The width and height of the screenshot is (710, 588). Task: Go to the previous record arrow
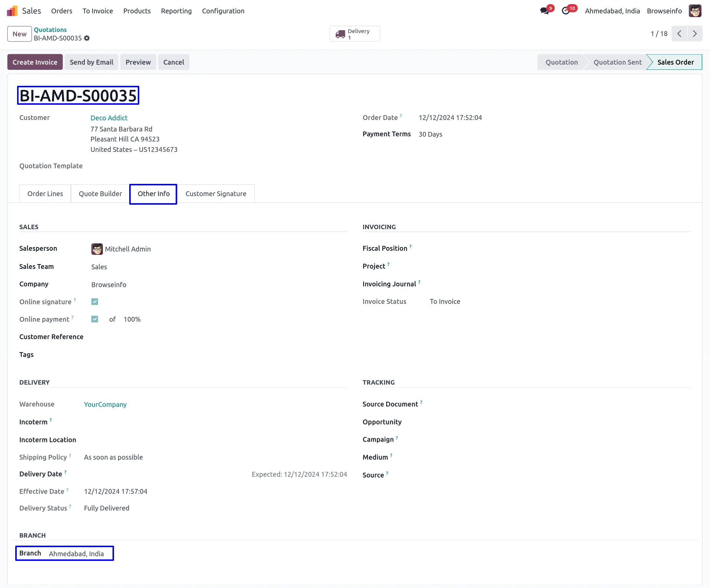(679, 34)
